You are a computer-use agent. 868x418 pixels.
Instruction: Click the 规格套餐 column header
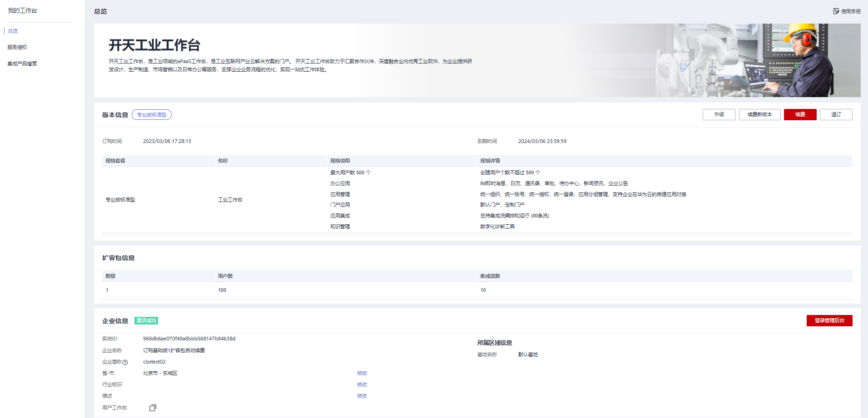(115, 161)
